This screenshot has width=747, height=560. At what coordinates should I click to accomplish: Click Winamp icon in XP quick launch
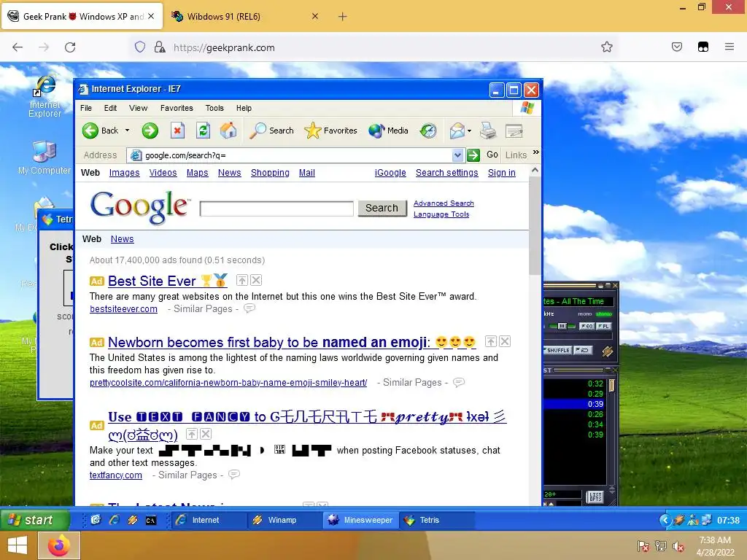coord(133,520)
